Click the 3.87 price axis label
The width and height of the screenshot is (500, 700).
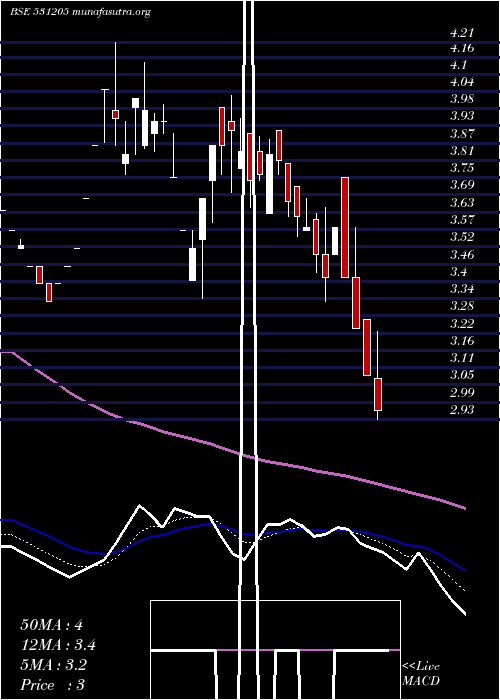462,133
